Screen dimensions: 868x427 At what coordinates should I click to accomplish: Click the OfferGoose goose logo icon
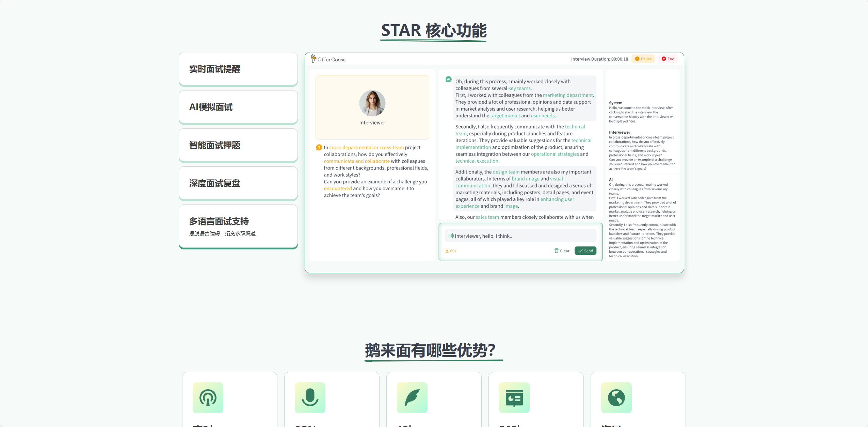pyautogui.click(x=314, y=59)
